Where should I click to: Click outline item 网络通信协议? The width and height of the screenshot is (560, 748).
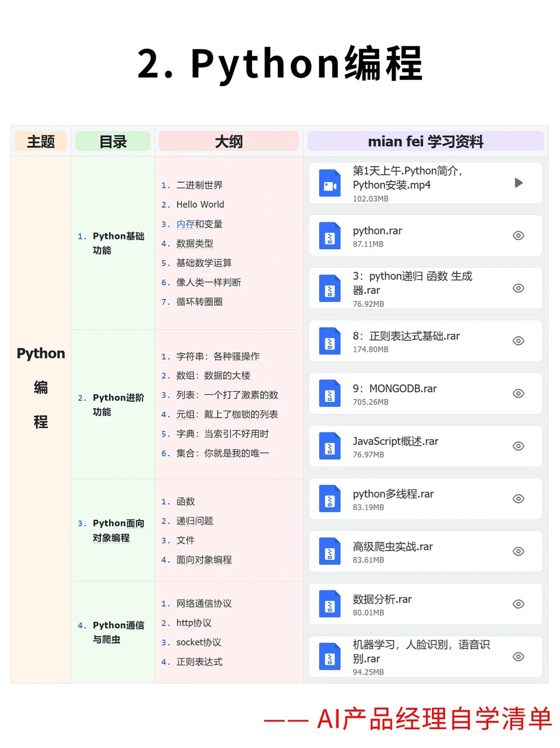pos(204,603)
